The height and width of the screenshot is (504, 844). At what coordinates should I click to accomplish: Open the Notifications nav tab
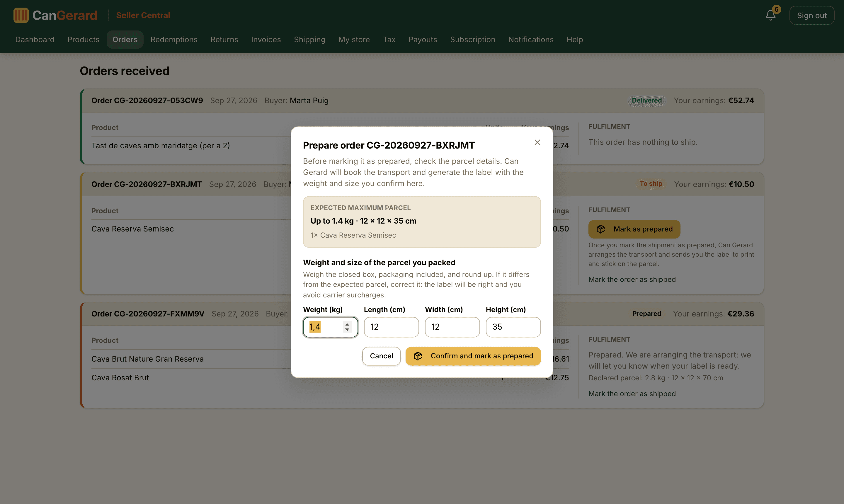pyautogui.click(x=531, y=40)
